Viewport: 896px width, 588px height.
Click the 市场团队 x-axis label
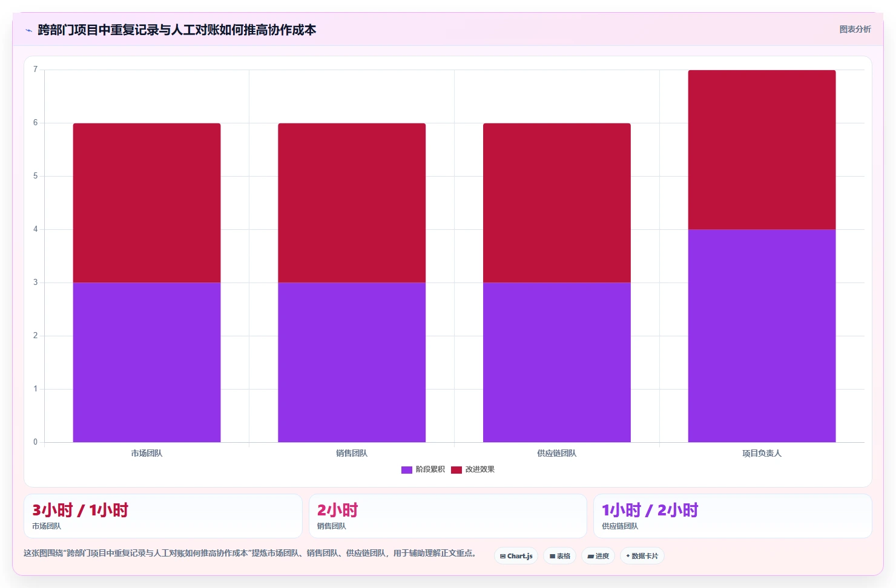pos(147,453)
